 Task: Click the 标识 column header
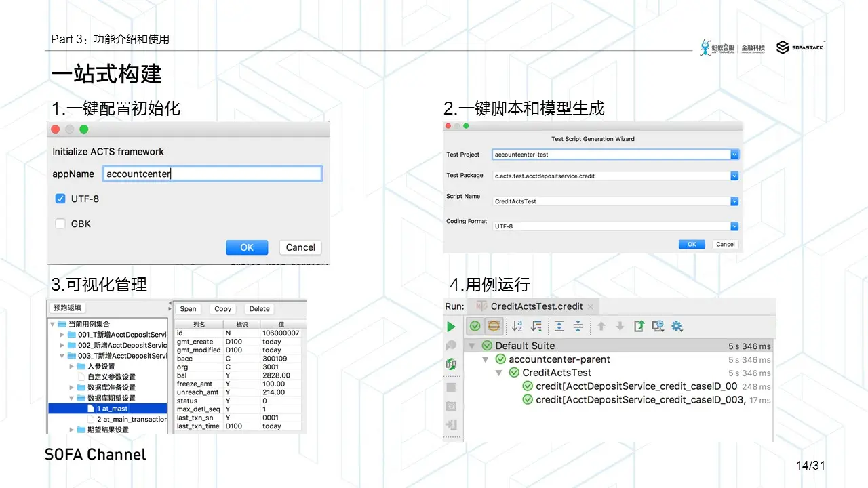(x=242, y=325)
